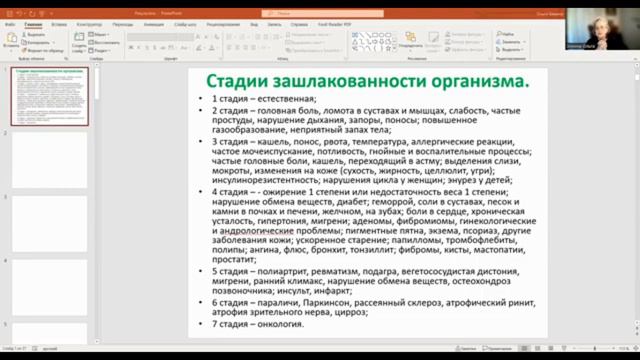The height and width of the screenshot is (360, 640).
Task: Open the font color picker
Action: click(x=212, y=48)
